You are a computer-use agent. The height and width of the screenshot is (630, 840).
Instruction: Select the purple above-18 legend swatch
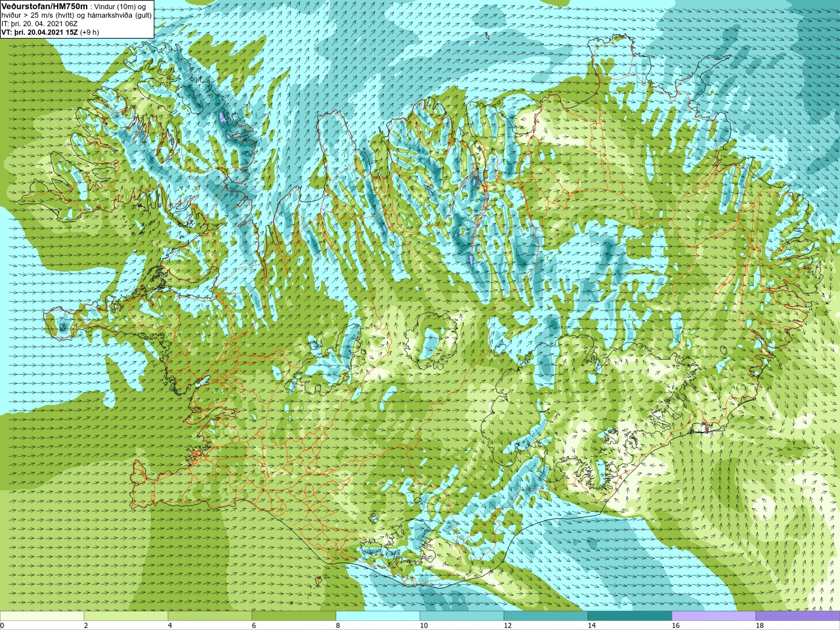(x=798, y=616)
